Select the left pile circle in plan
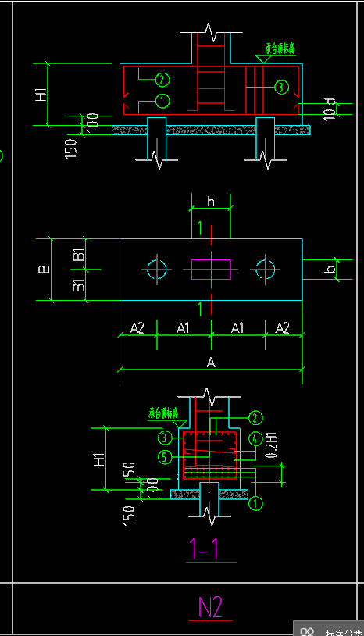This screenshot has height=636, width=364. [157, 269]
